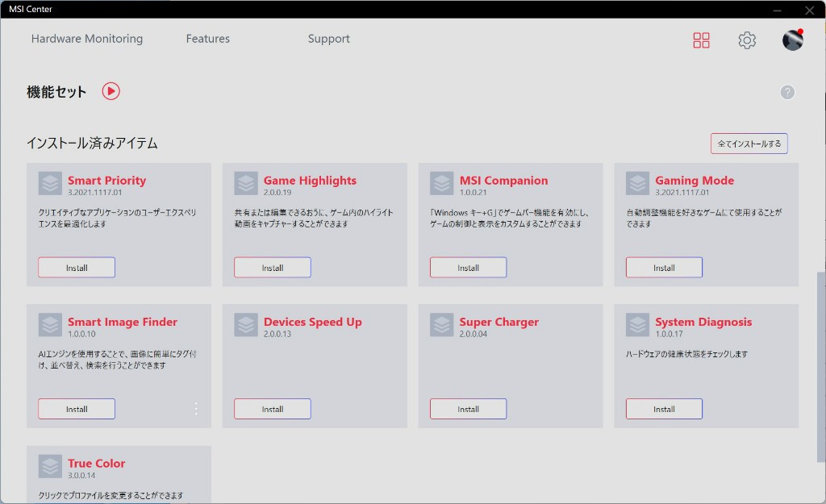The width and height of the screenshot is (826, 504).
Task: Select the Devices Speed Up title
Action: coord(312,322)
